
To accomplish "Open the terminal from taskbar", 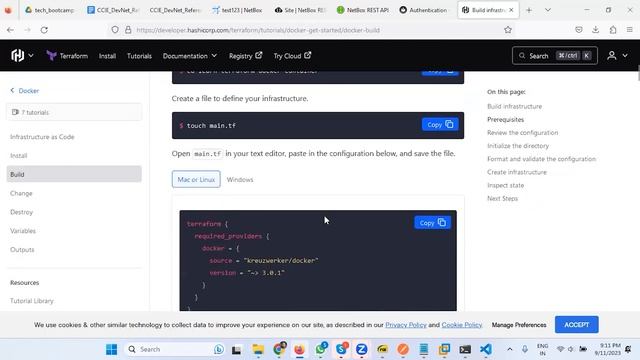I will pyautogui.click(x=465, y=349).
